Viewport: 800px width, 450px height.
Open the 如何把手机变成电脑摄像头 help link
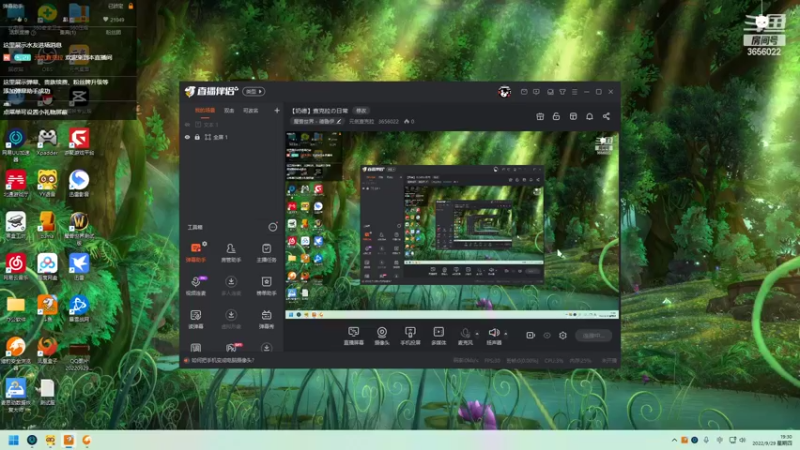(x=222, y=360)
